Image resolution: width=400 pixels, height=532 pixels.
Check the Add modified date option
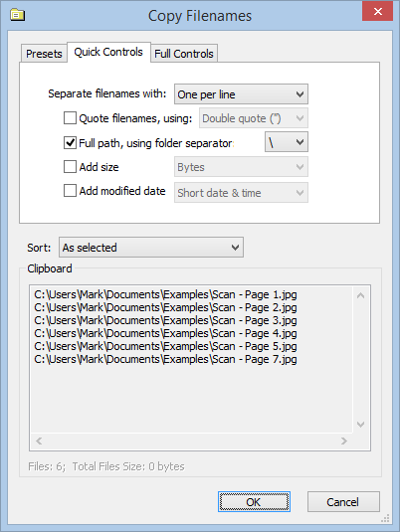click(x=70, y=191)
